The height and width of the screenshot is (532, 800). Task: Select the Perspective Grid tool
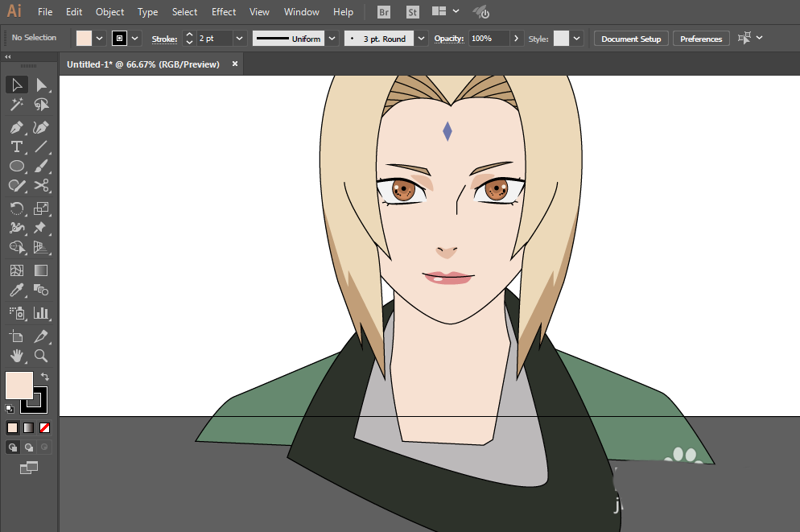click(x=41, y=247)
